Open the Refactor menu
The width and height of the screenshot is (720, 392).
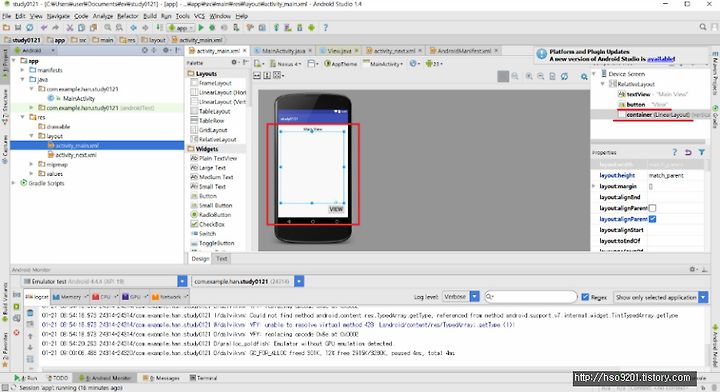128,16
